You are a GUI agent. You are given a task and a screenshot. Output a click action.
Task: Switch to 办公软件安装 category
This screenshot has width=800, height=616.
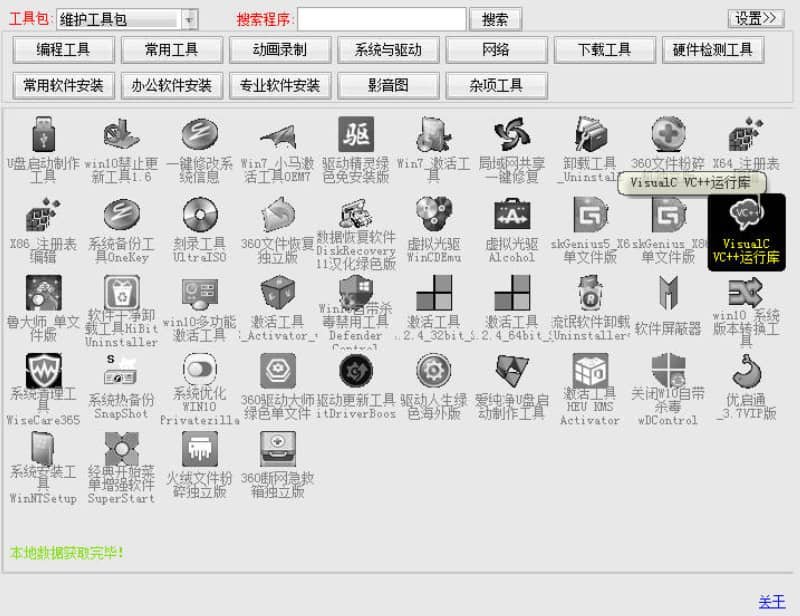coord(171,85)
